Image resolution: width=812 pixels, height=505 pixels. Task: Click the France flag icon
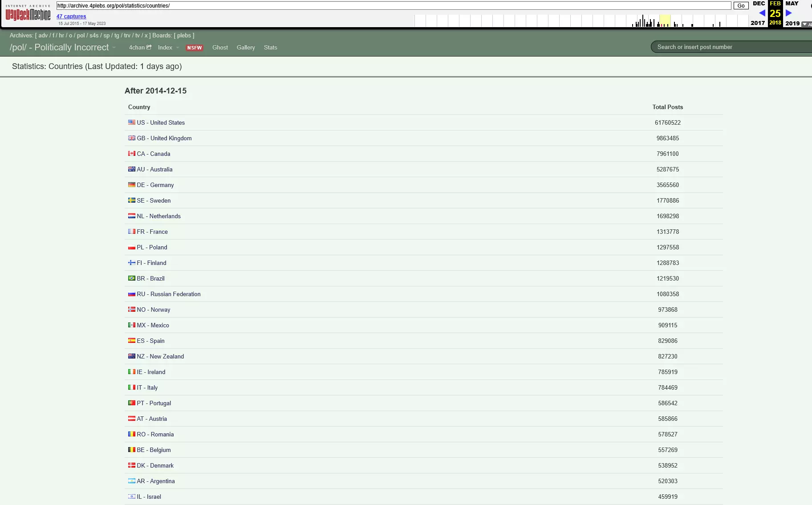(x=132, y=231)
